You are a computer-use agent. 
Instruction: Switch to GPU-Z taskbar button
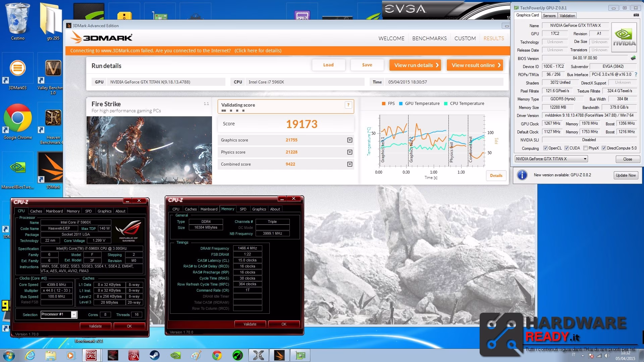[x=300, y=355]
